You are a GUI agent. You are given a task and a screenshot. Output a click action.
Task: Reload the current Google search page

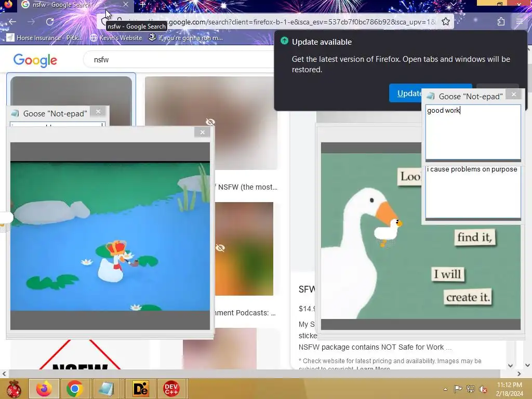pos(50,22)
